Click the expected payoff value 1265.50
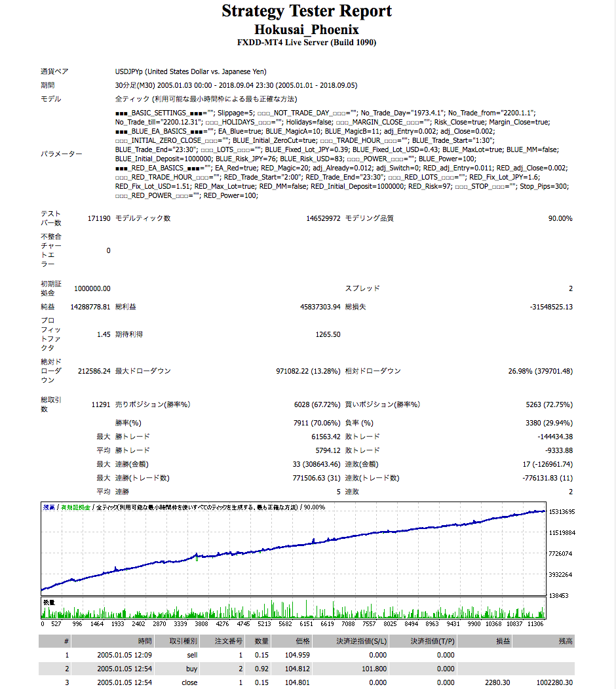The image size is (616, 689). [x=328, y=334]
